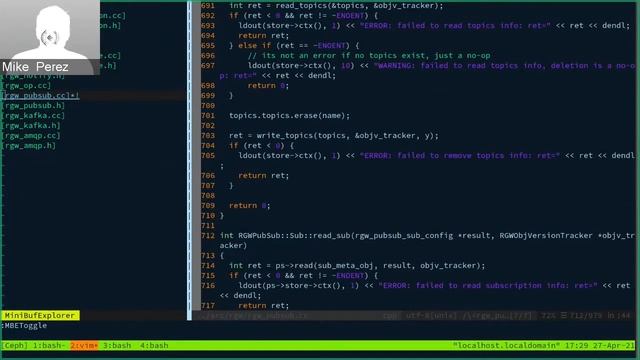Click 'return ret;' on line 706
The width and height of the screenshot is (640, 360).
[264, 176]
